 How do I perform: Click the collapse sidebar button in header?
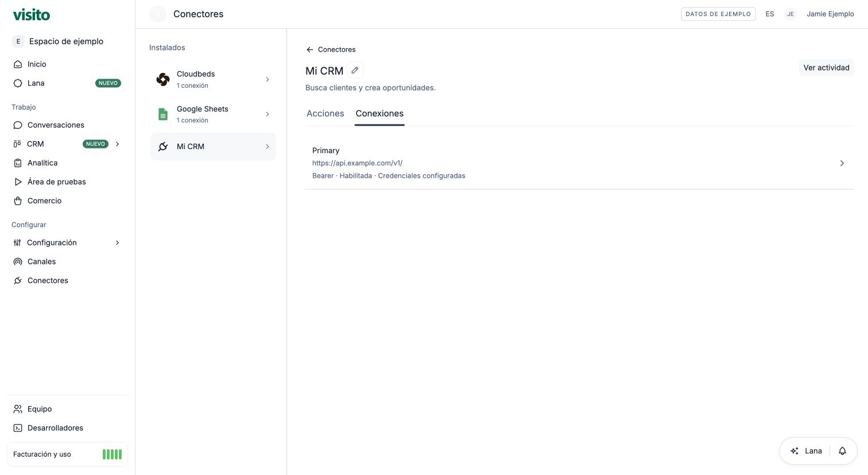[157, 14]
